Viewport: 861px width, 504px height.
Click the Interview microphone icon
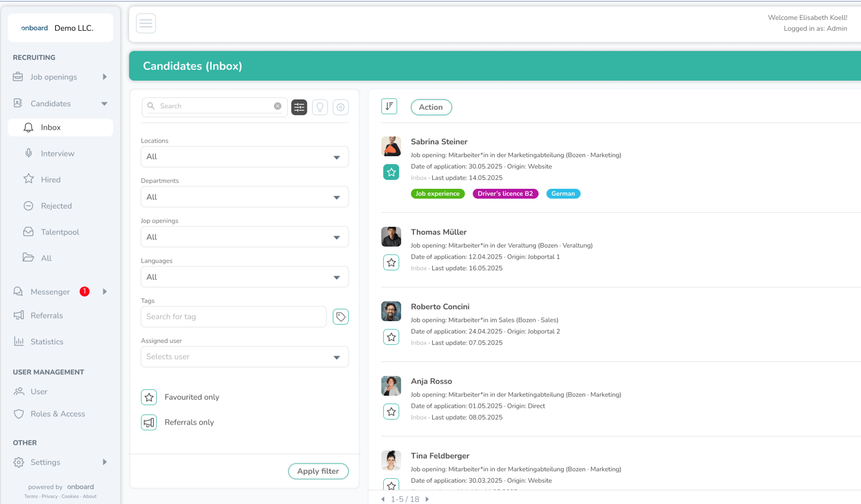[29, 153]
